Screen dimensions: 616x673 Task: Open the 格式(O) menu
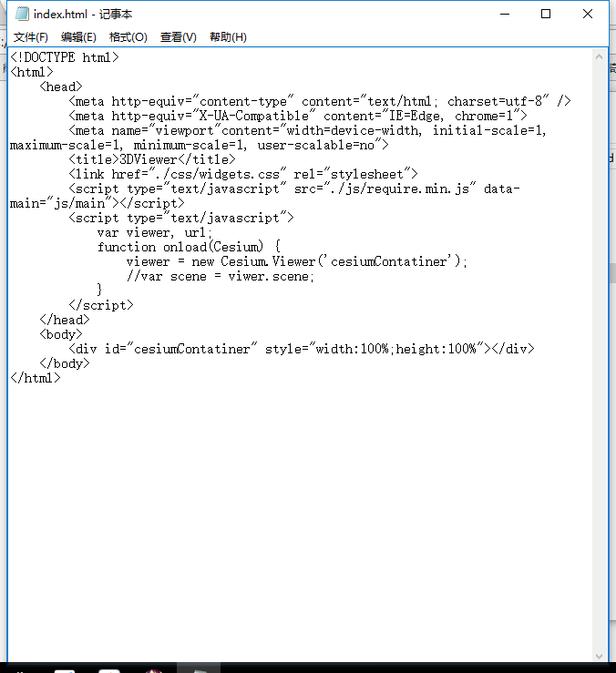click(128, 37)
